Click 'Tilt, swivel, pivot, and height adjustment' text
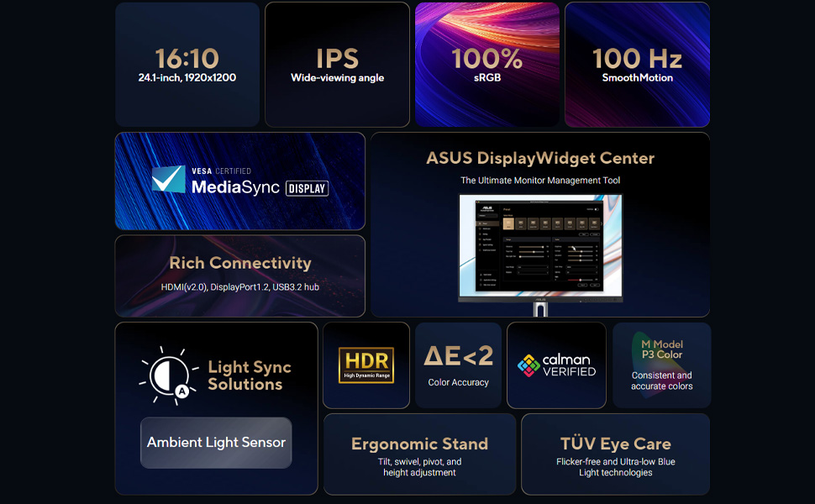 [419, 467]
